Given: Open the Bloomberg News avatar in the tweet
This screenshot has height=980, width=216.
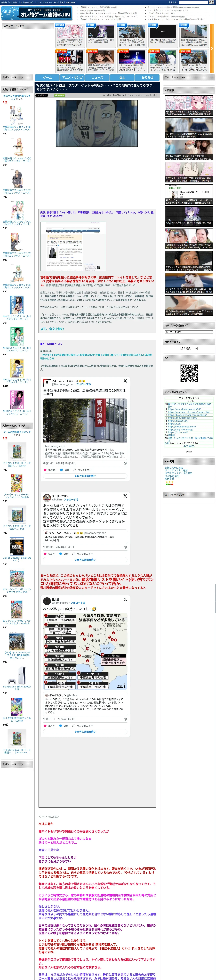Looking at the screenshot, I should point(47,382).
